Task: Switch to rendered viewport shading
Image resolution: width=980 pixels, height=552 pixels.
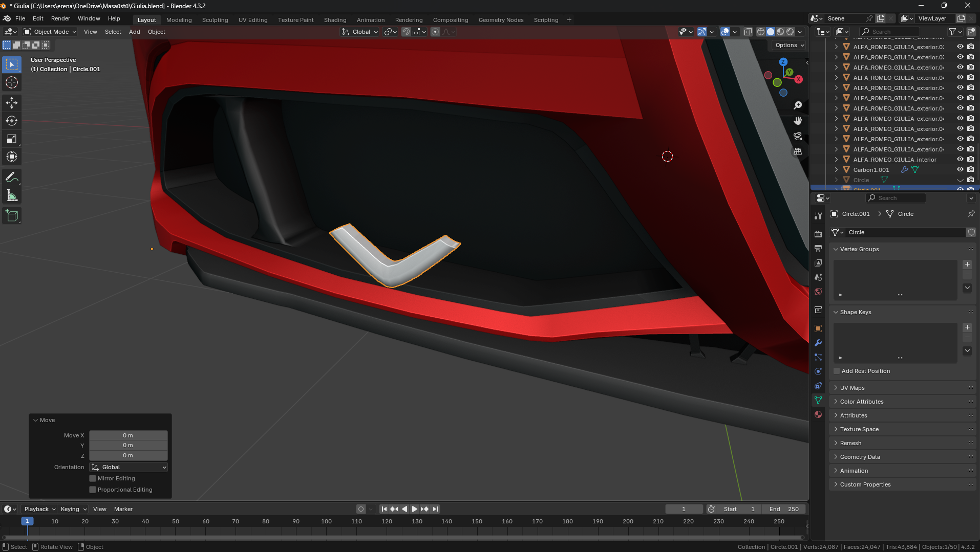Action: coord(790,32)
